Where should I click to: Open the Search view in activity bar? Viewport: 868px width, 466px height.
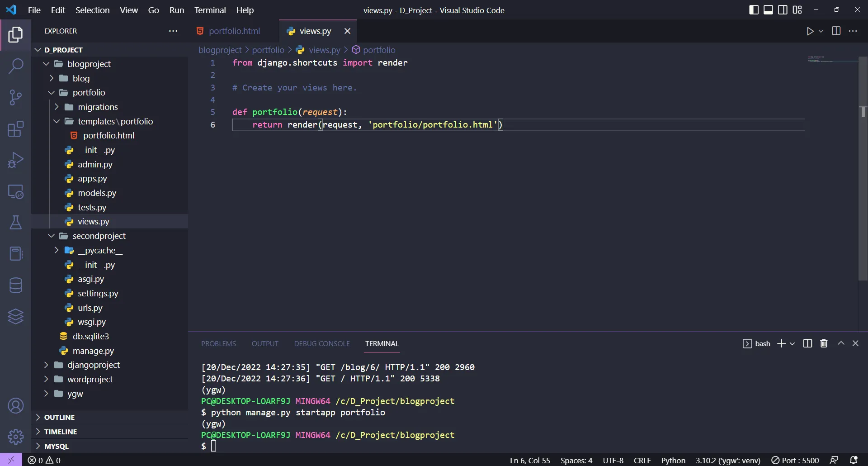tap(16, 66)
